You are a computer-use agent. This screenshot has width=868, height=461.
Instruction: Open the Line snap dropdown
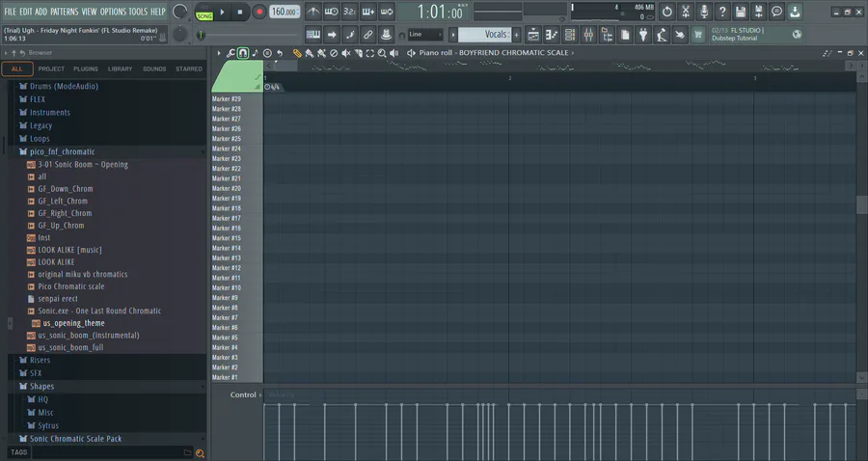(425, 35)
